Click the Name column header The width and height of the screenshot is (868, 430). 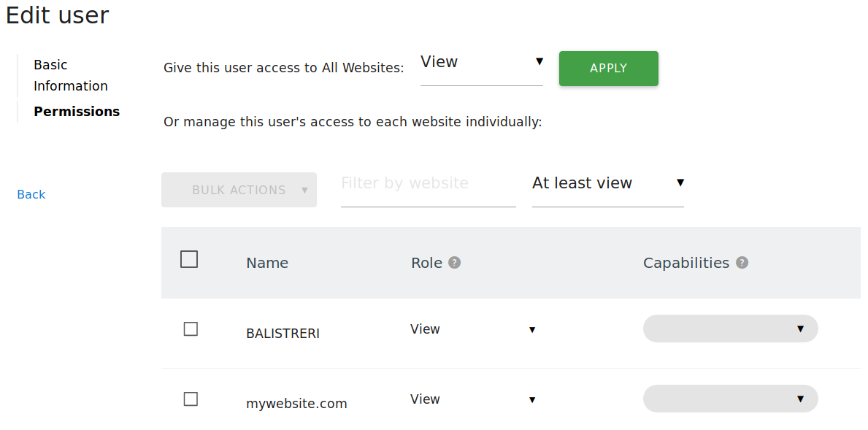point(267,262)
